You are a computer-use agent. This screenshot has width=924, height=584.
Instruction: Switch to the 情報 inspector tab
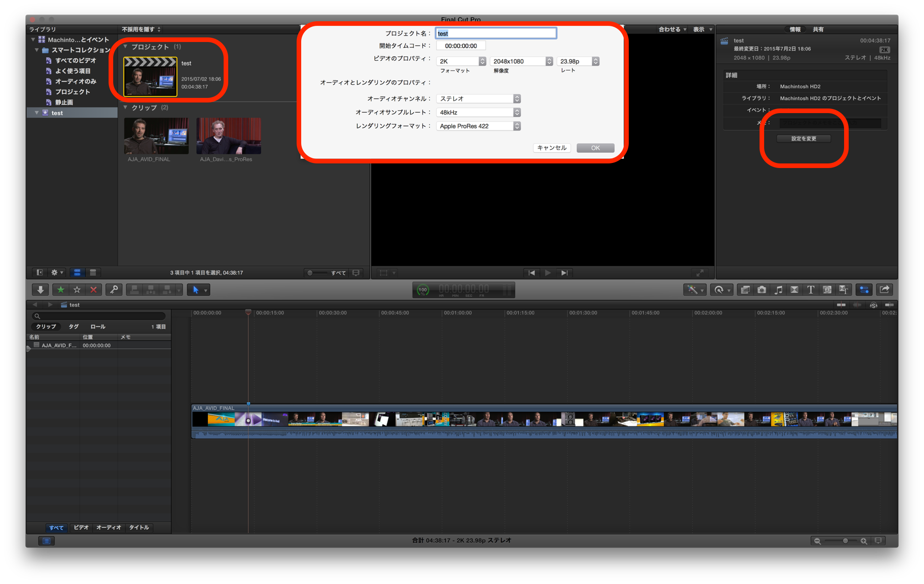pos(795,29)
